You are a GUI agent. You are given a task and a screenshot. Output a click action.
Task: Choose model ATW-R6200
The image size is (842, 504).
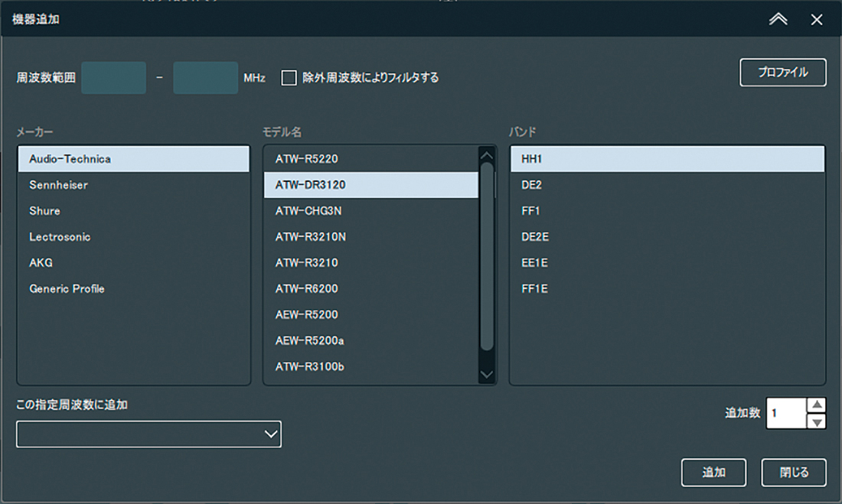tap(371, 289)
